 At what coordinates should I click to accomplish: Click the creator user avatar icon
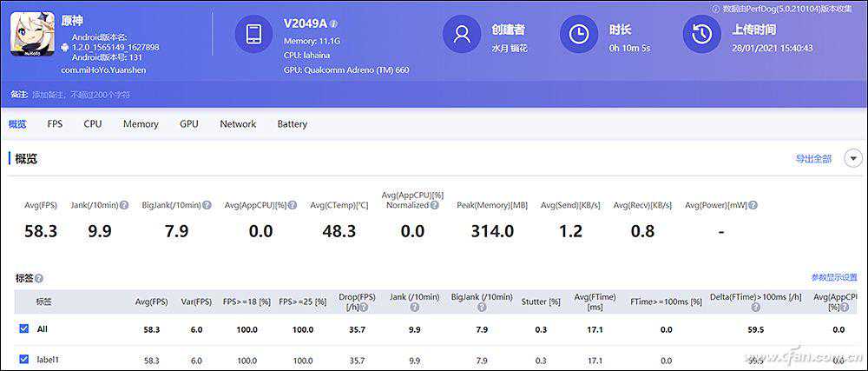(462, 35)
